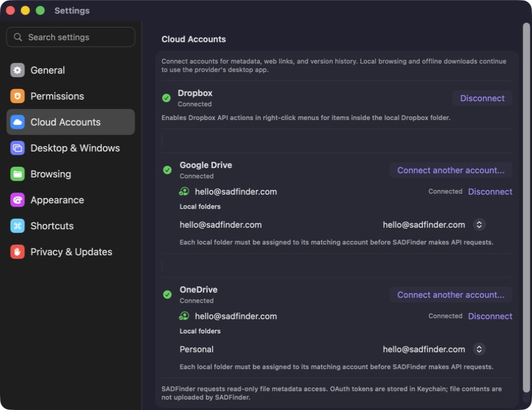Go to Desktop & Windows settings
532x410 pixels.
[x=71, y=148]
